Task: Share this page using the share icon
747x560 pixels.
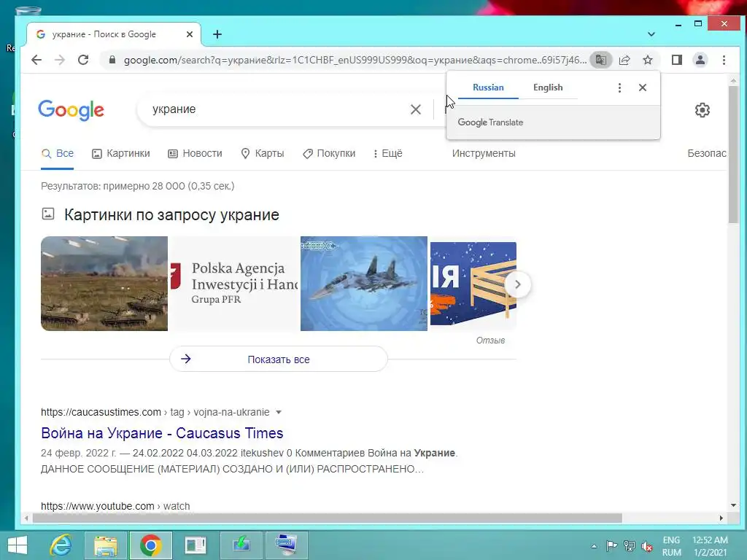Action: 624,60
